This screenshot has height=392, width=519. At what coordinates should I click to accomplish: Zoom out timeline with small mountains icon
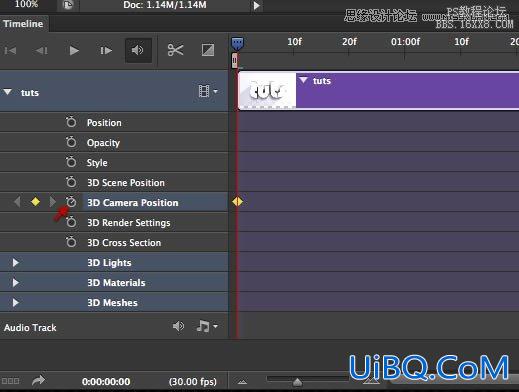pyautogui.click(x=242, y=382)
